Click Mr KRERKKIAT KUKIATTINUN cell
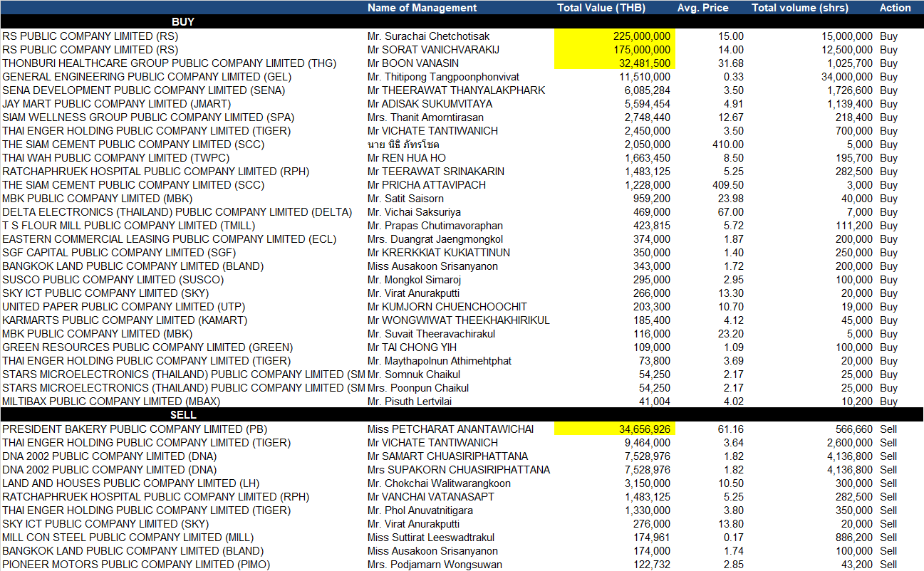 [439, 253]
